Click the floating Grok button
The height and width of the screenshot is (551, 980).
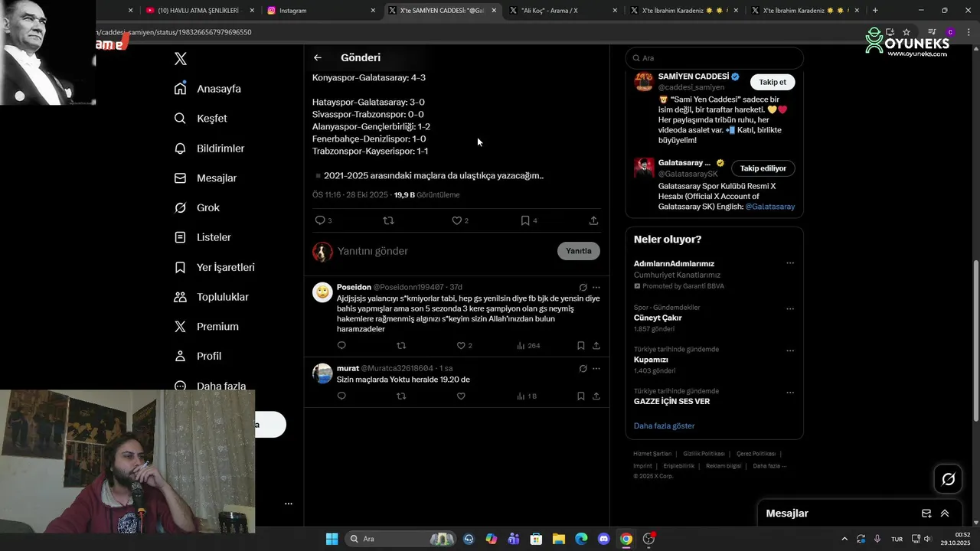949,479
